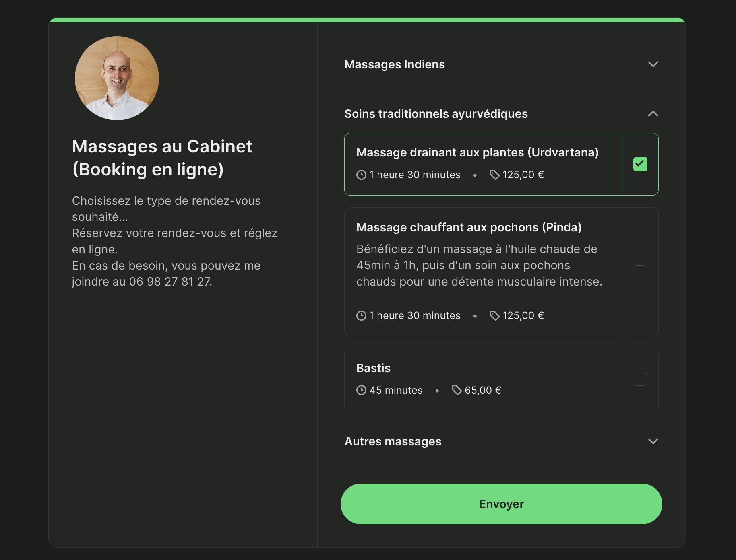Click the price tag icon on Urdvartana massage
The width and height of the screenshot is (736, 560).
(x=494, y=175)
